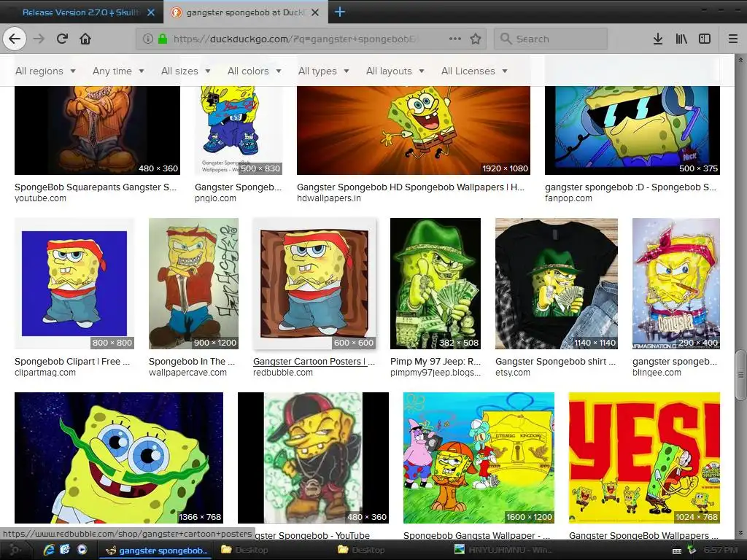
Task: Open the 600 × 600 redbubble poster image
Action: pos(314,284)
